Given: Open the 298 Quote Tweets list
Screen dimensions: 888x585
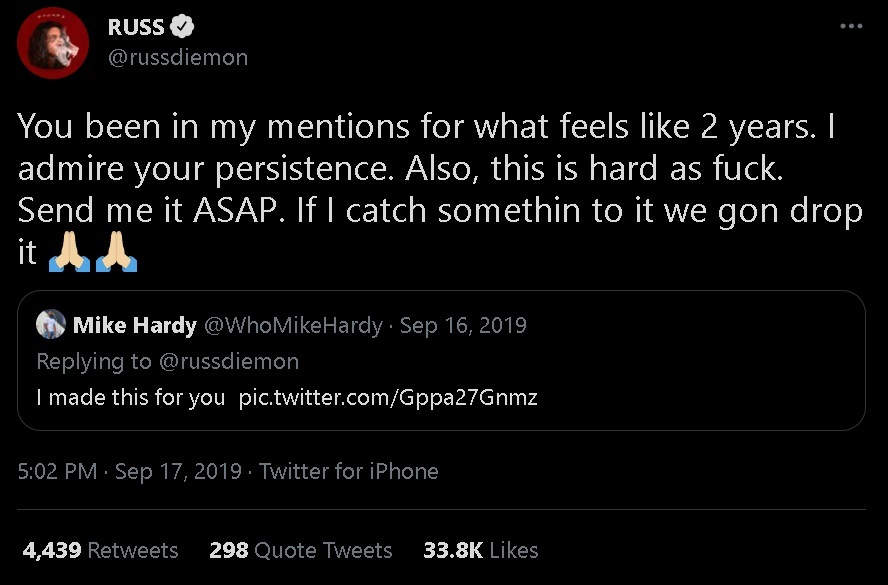Looking at the screenshot, I should [300, 550].
